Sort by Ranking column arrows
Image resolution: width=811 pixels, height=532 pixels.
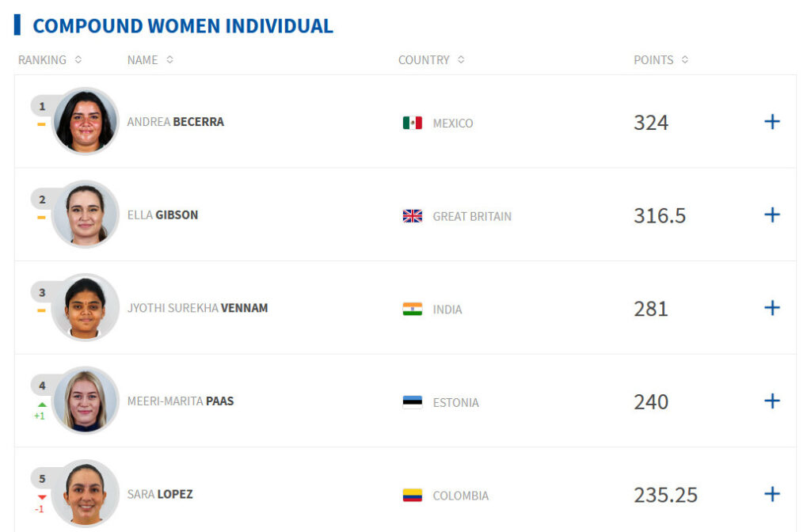[78, 59]
